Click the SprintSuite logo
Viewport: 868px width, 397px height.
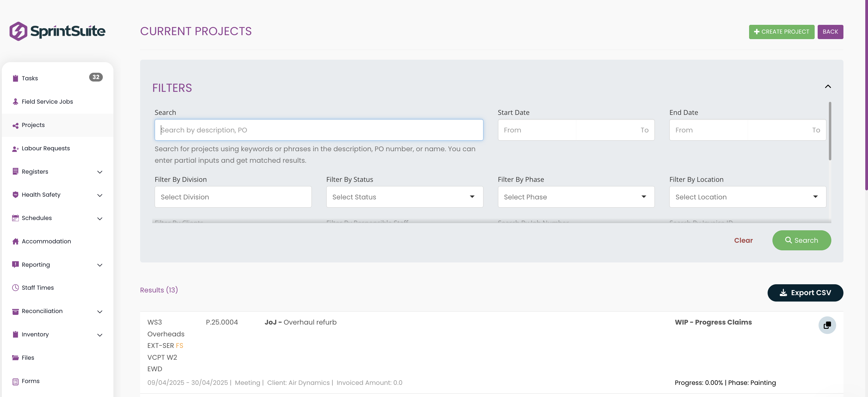click(57, 31)
